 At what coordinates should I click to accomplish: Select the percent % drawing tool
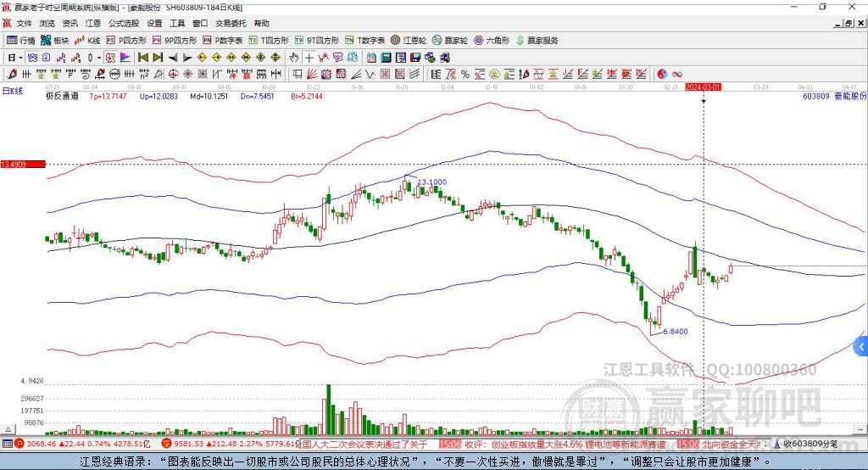465,75
